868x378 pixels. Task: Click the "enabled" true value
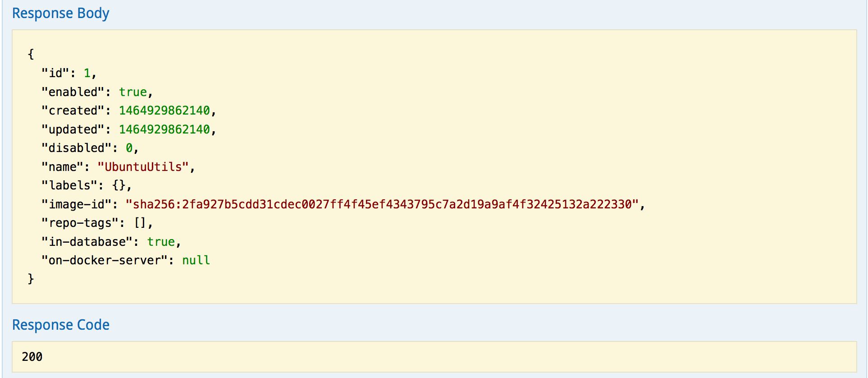[133, 92]
